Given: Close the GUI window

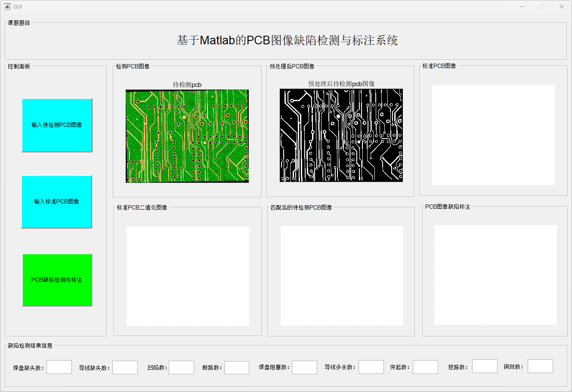Looking at the screenshot, I should [x=562, y=6].
